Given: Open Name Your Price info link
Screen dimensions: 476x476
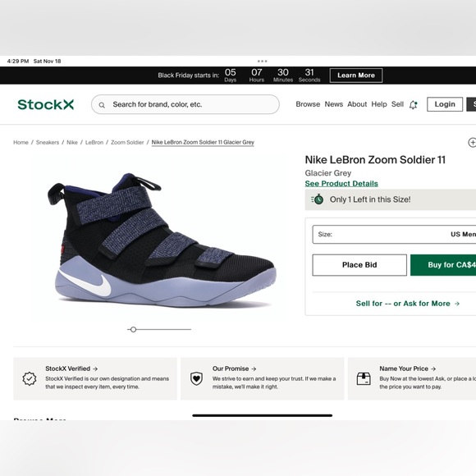Looking at the screenshot, I should [x=407, y=368].
